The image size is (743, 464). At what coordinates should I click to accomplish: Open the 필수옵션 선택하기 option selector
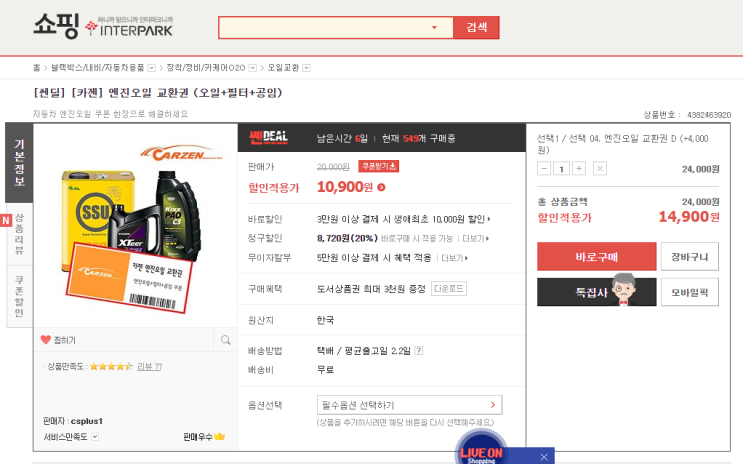click(x=409, y=405)
